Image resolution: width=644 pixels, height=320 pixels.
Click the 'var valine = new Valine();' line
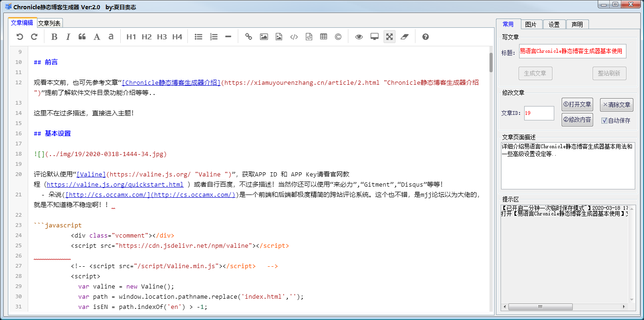pos(126,286)
